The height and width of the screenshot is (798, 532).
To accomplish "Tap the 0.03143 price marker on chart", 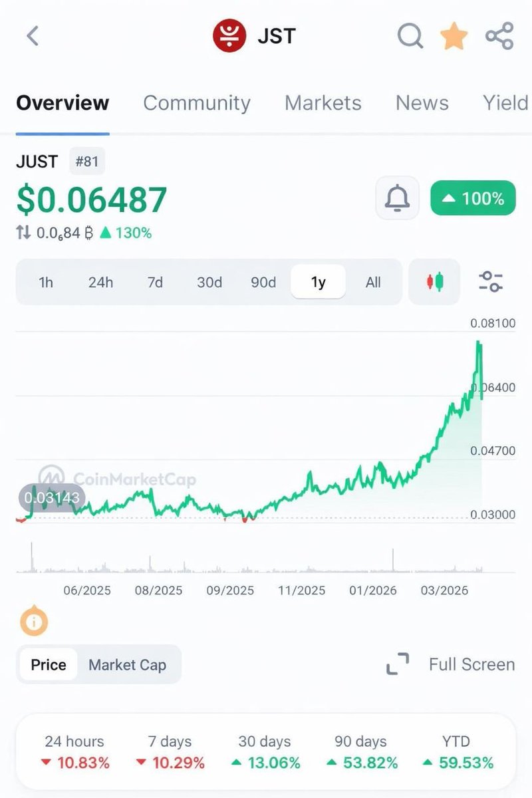I will (x=52, y=497).
